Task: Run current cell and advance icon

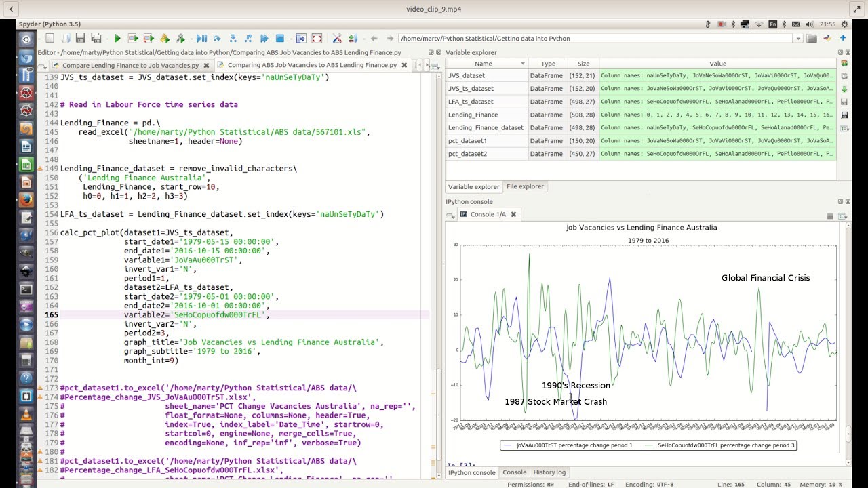Action: pyautogui.click(x=149, y=39)
